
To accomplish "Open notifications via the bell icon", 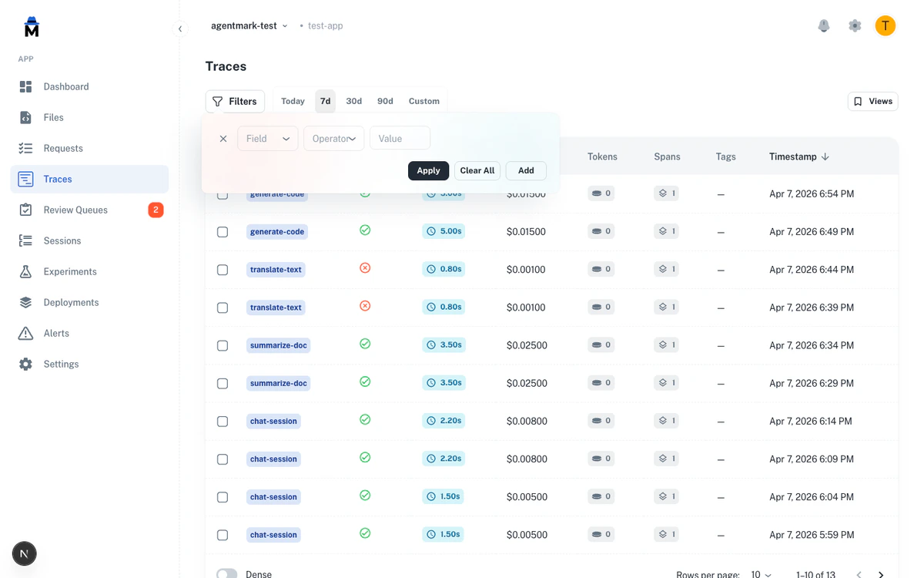I will click(824, 25).
